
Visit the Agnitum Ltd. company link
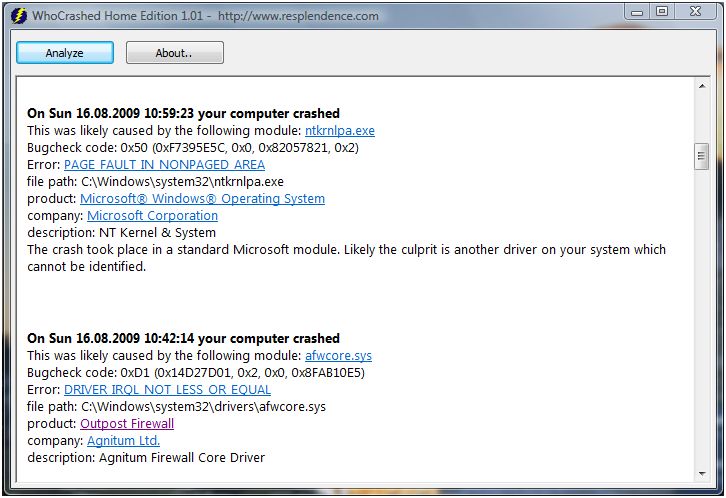[123, 441]
